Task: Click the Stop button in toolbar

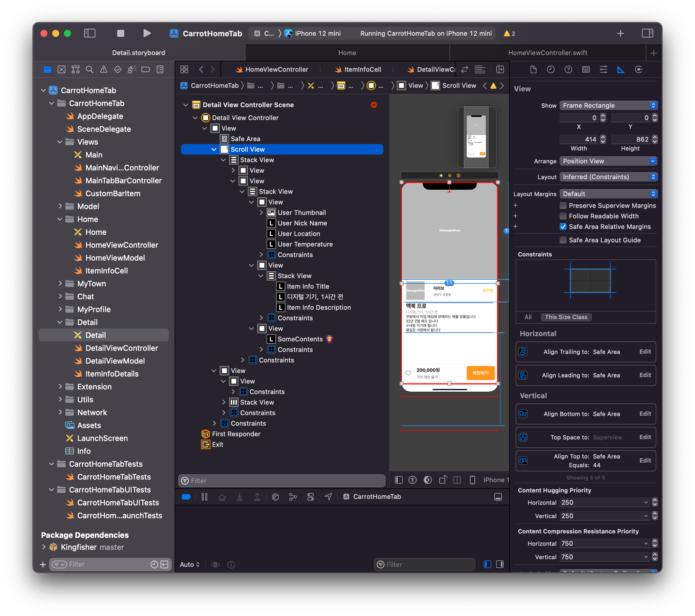Action: [x=120, y=33]
